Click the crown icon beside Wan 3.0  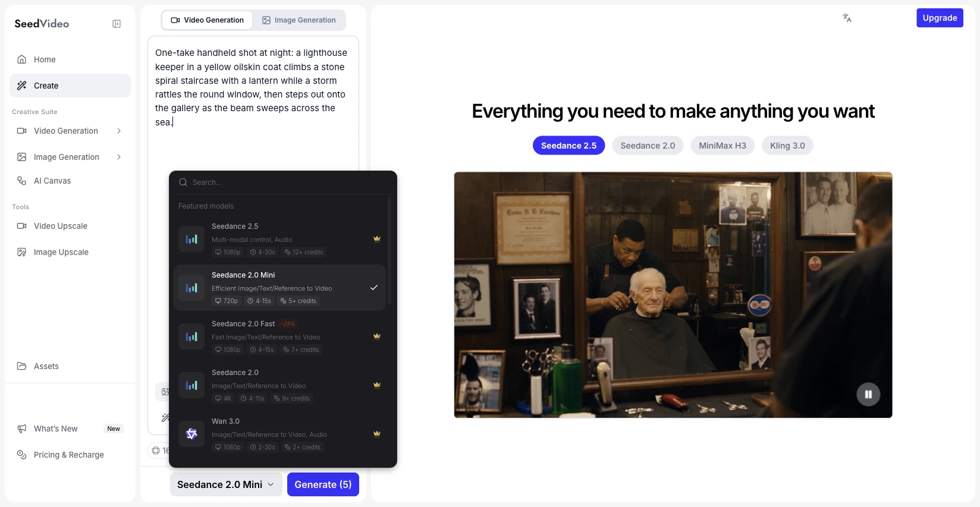click(376, 434)
